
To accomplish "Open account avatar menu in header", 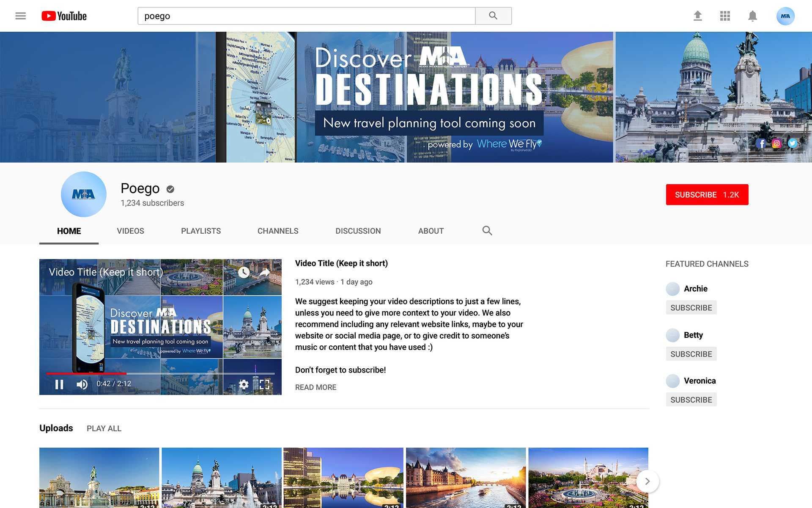I will 785,16.
